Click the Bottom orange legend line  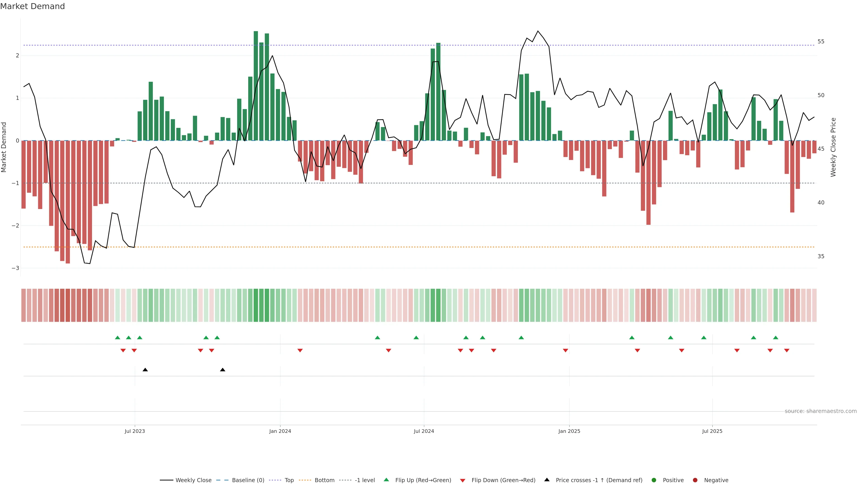305,480
